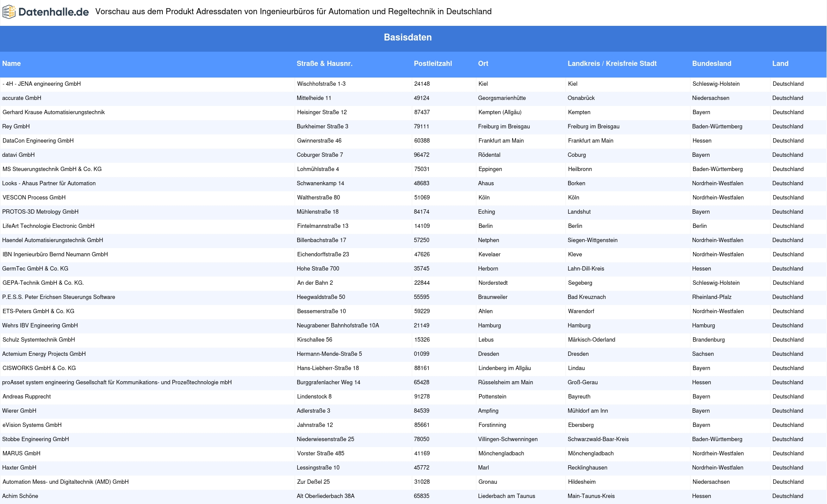Select 'Andreas Rupprecht' name cell
Viewport: 827px width, 504px height.
(x=27, y=397)
